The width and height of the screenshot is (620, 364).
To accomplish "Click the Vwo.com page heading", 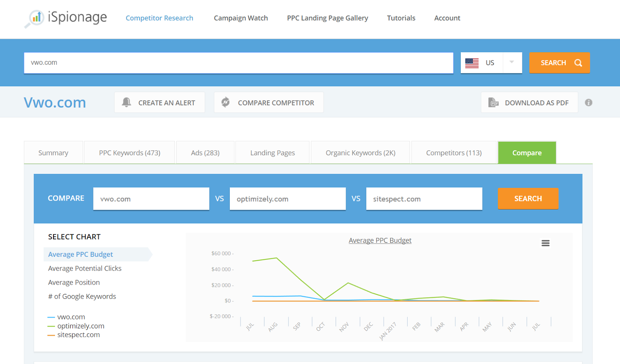I will (55, 103).
